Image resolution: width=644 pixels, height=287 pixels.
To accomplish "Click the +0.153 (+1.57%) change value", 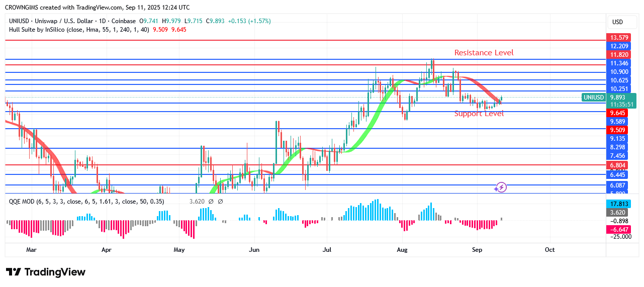I will (x=249, y=21).
